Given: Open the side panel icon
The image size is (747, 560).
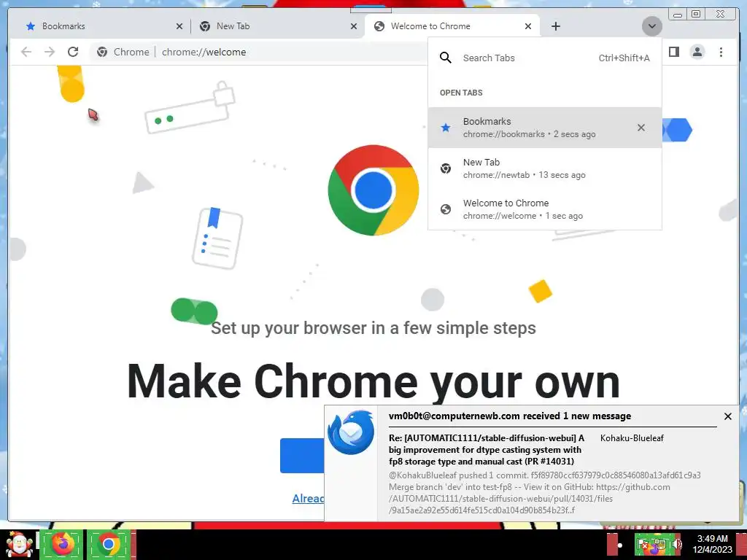Looking at the screenshot, I should 673,52.
